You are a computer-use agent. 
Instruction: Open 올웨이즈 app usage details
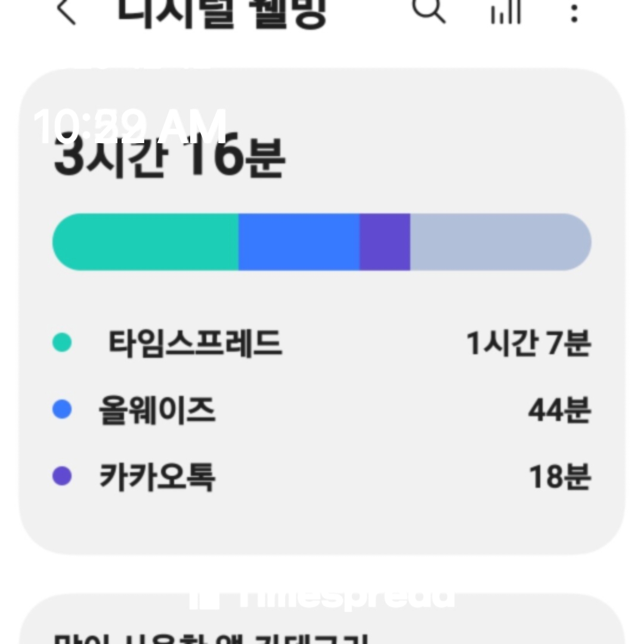[x=157, y=410]
